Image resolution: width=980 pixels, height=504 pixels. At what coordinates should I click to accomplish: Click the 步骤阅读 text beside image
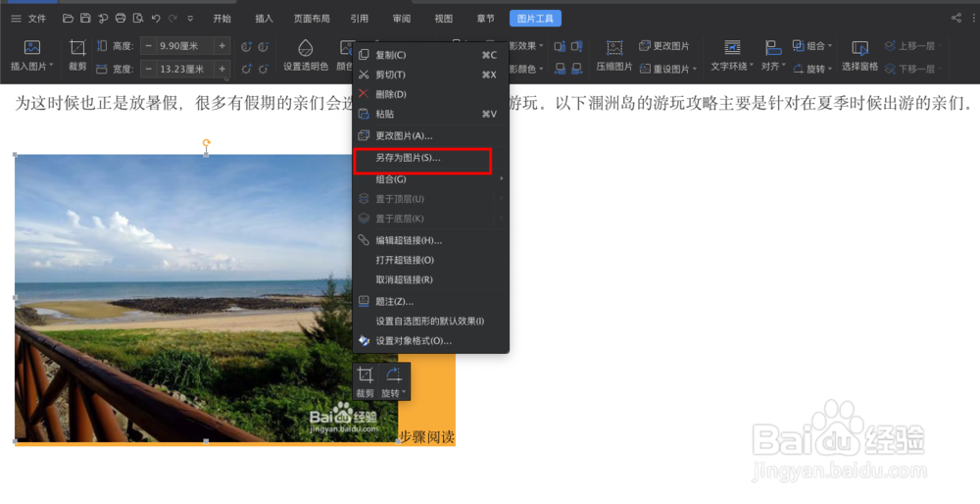[426, 437]
